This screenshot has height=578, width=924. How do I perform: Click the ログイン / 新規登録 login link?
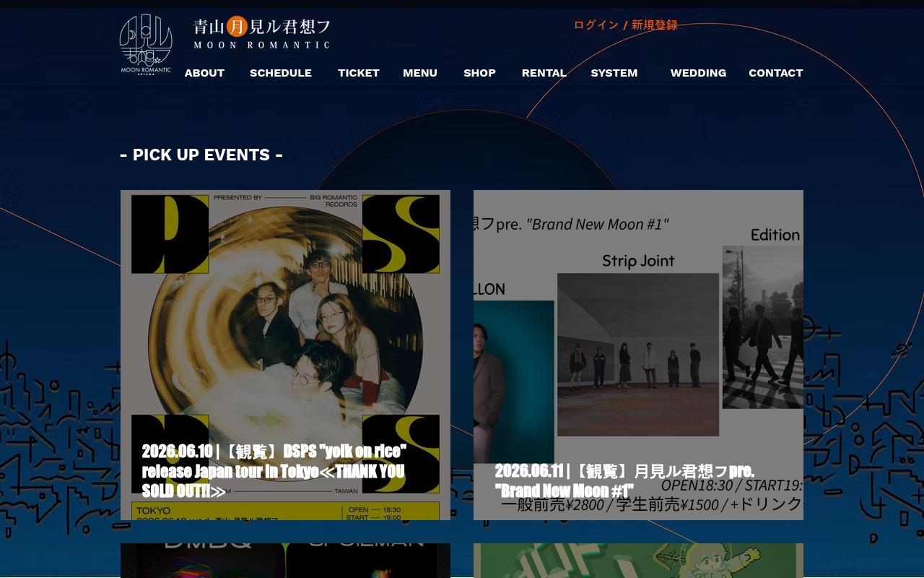point(626,25)
